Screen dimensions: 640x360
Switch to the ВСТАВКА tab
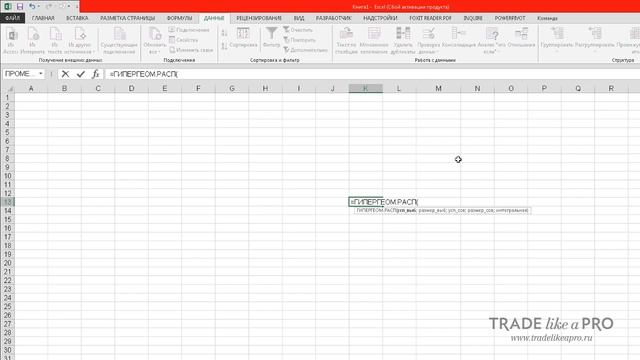pyautogui.click(x=77, y=18)
